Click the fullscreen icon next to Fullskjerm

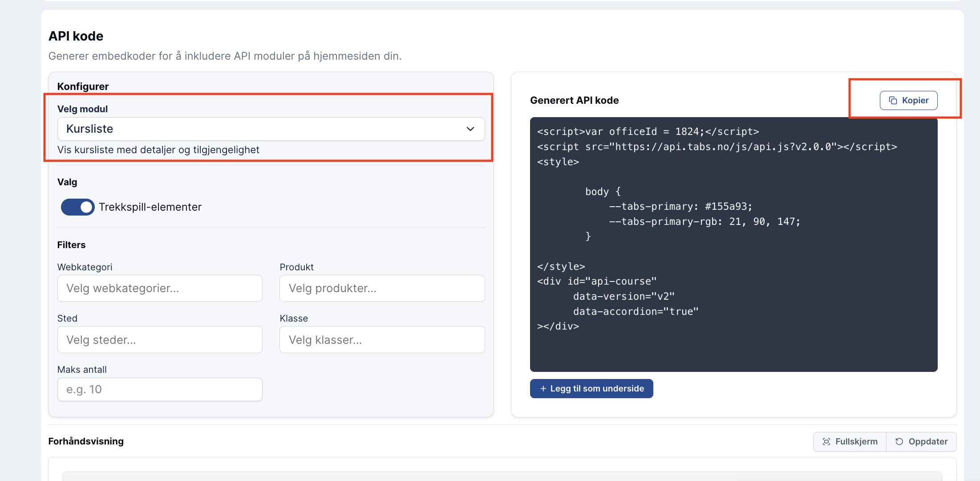[x=826, y=442]
